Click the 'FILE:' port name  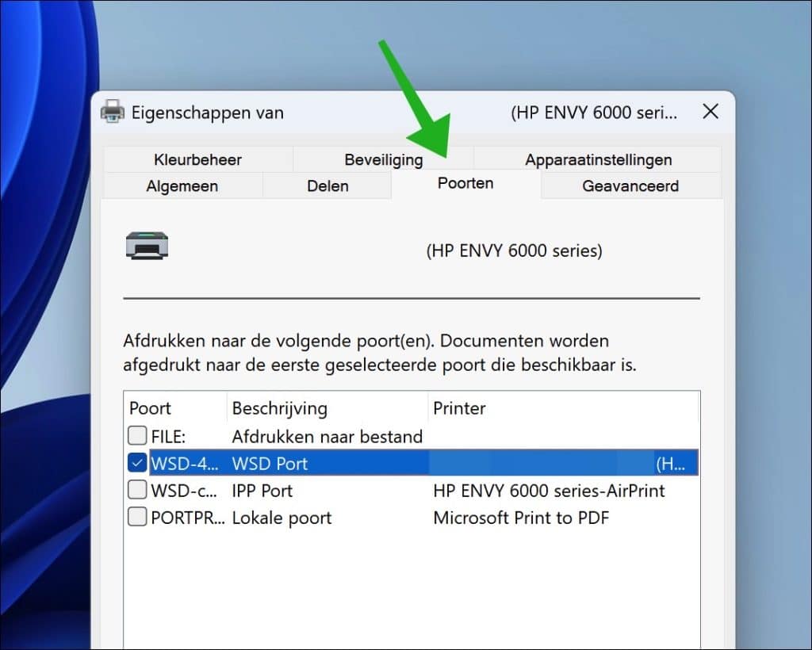tap(168, 437)
